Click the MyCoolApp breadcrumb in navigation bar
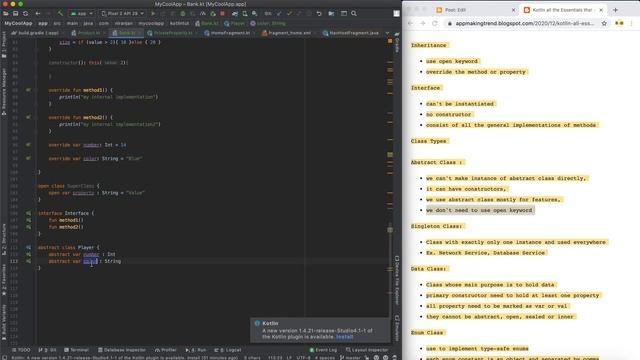 18,23
